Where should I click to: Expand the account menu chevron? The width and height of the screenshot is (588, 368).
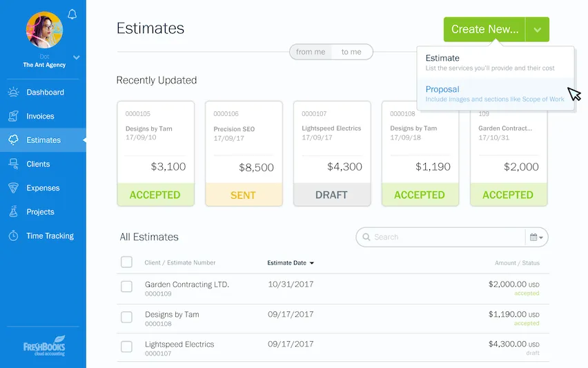77,57
